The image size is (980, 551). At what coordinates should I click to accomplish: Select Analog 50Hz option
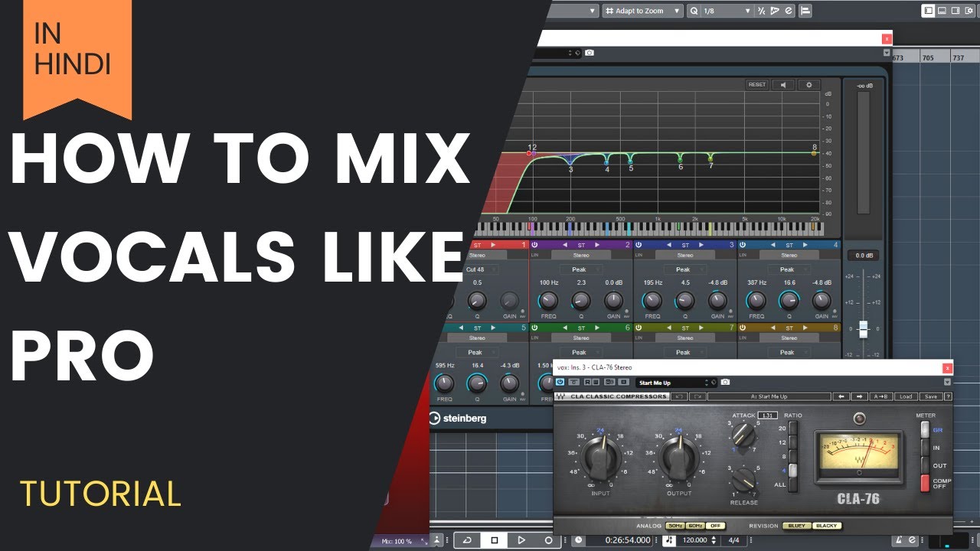[x=675, y=526]
